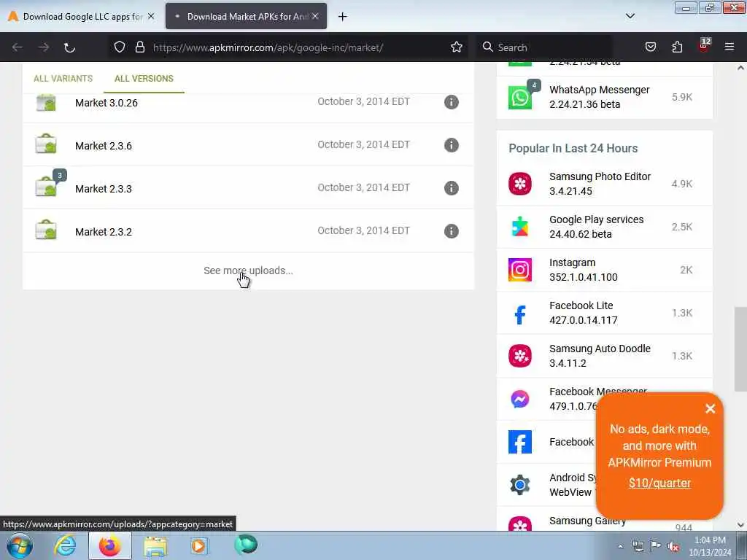747x560 pixels.
Task: Open info for Market 2.3.2
Action: click(x=451, y=231)
